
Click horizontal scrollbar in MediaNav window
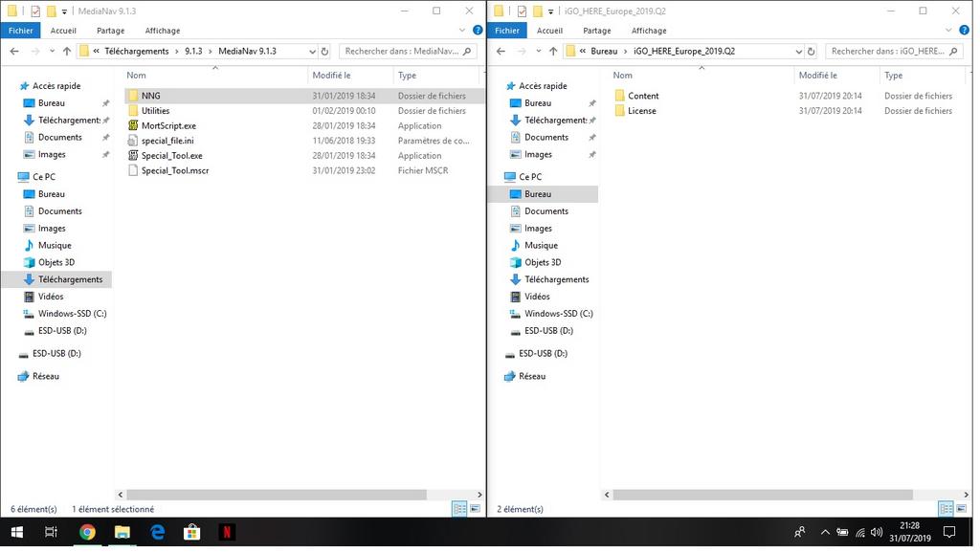tap(277, 495)
